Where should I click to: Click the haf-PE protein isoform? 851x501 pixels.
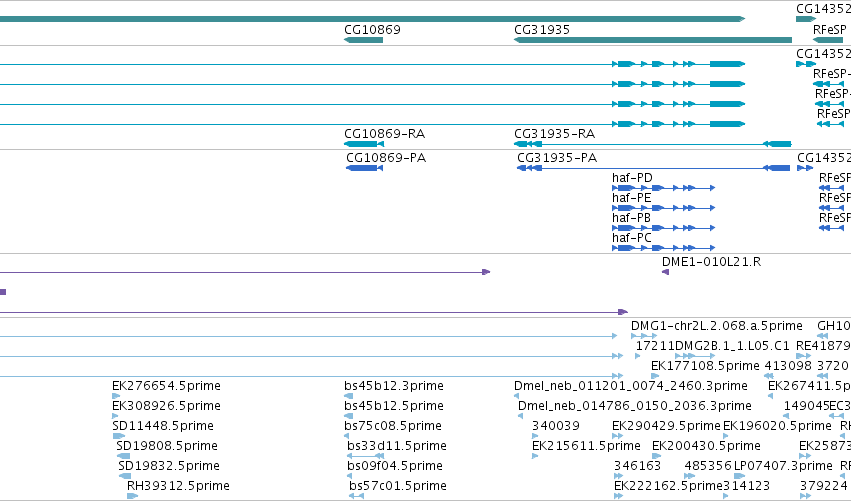click(663, 208)
